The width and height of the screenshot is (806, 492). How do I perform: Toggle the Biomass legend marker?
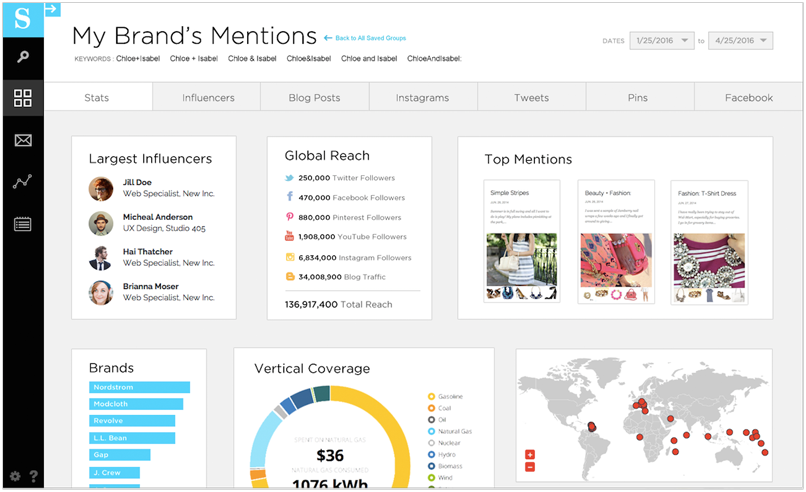[431, 466]
